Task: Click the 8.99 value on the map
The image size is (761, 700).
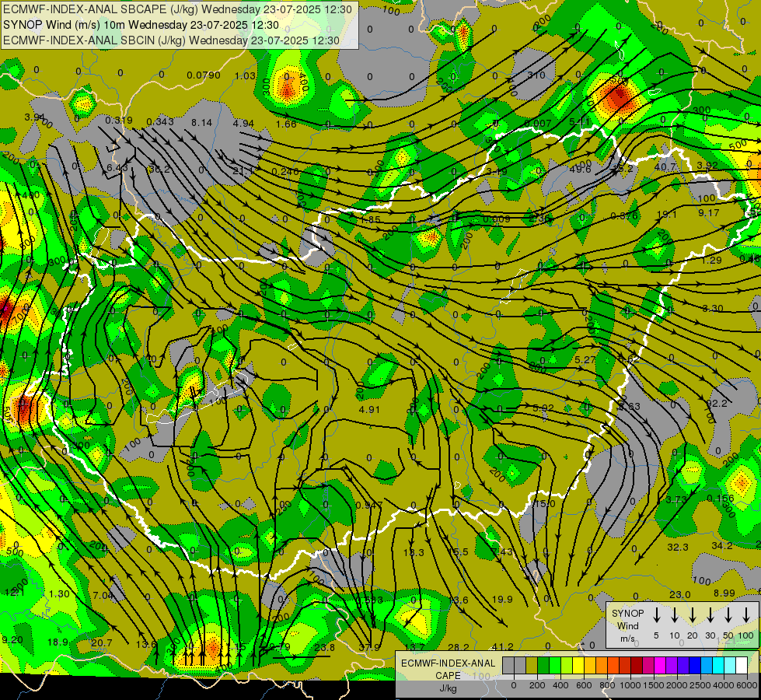Action: point(724,593)
